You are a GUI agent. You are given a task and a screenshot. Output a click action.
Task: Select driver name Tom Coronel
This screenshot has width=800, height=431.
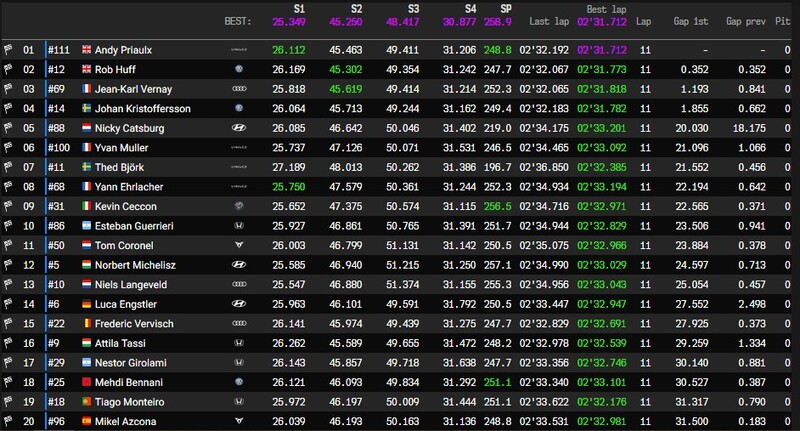tap(124, 245)
